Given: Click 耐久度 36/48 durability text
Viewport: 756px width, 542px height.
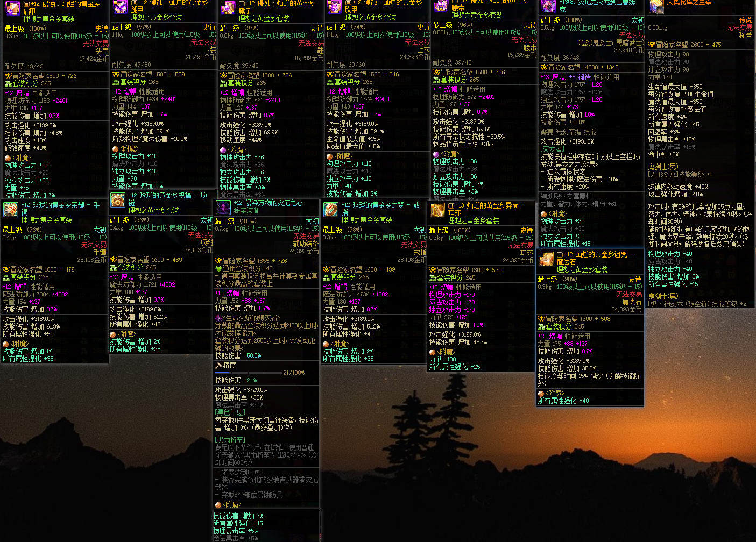Looking at the screenshot, I should (x=560, y=58).
